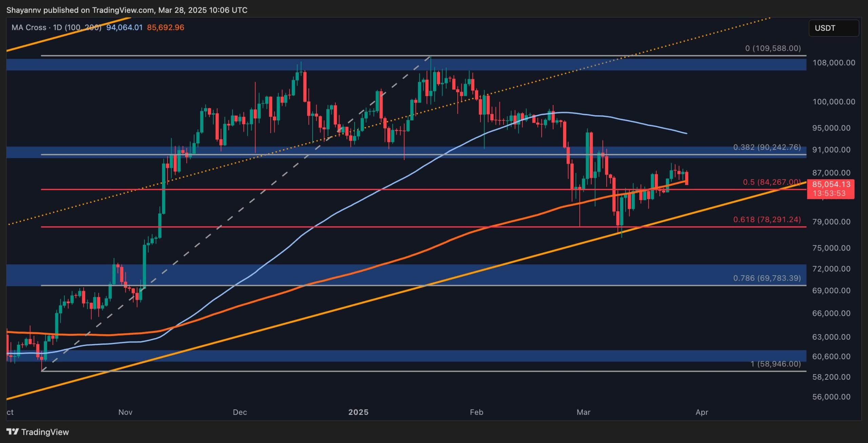Click the Shayannv publisher attribution link
The image size is (868, 443).
(24, 10)
